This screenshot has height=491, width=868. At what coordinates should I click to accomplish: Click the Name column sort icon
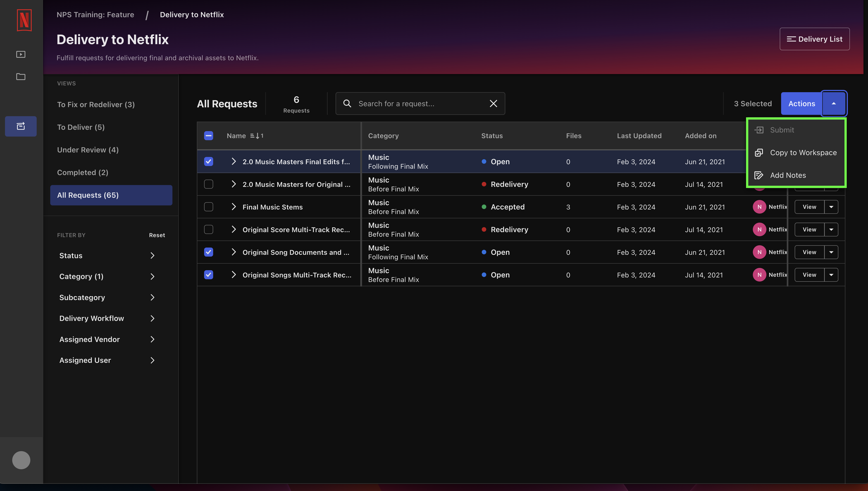pos(257,136)
